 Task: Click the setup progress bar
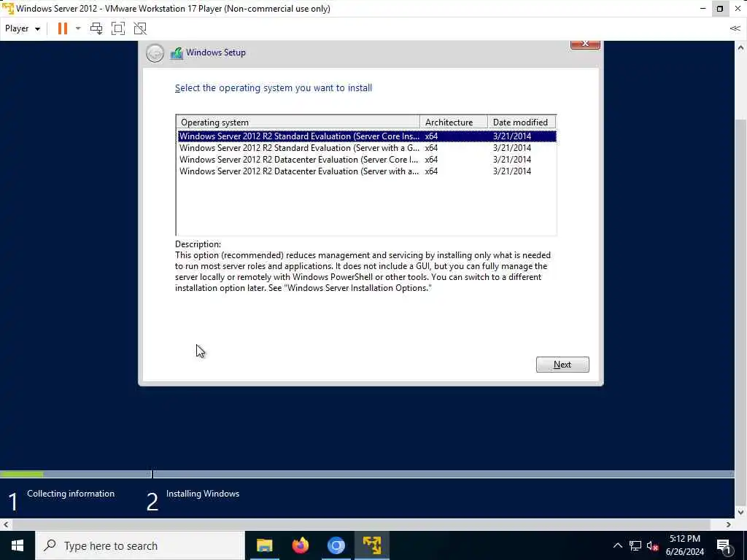[367, 474]
